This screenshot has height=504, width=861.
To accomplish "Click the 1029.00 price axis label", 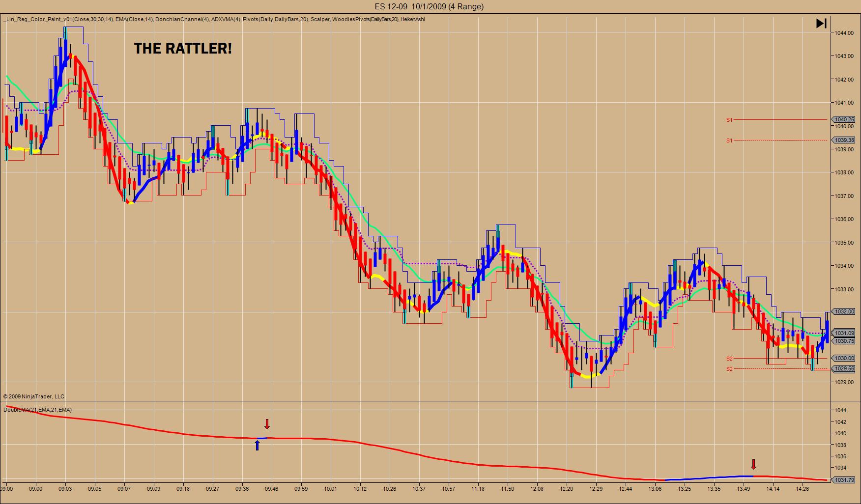I will point(843,382).
